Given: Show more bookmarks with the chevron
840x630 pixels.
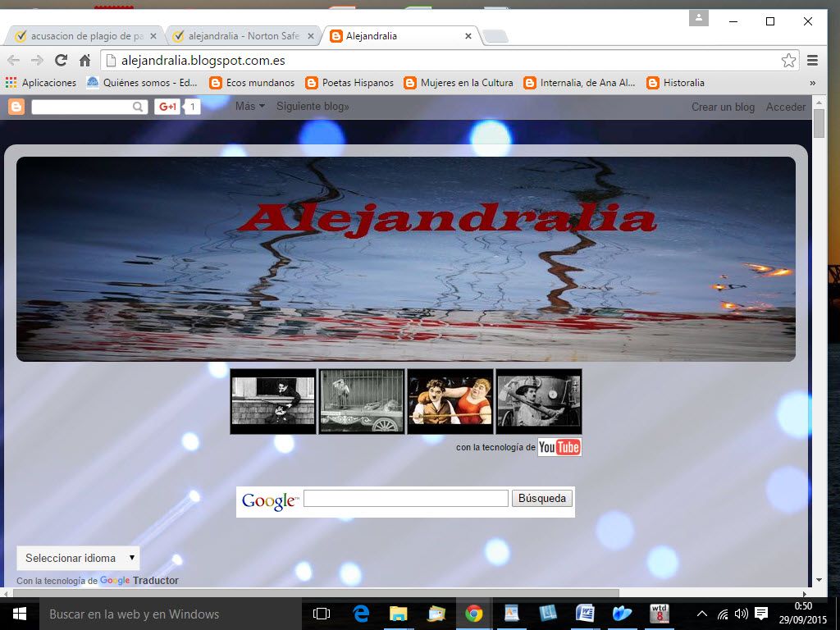Looking at the screenshot, I should (813, 83).
